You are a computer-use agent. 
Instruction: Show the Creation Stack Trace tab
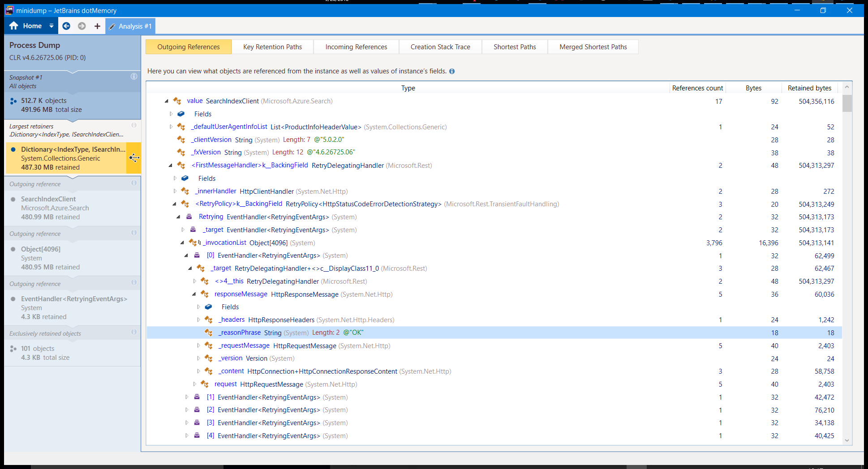[441, 47]
